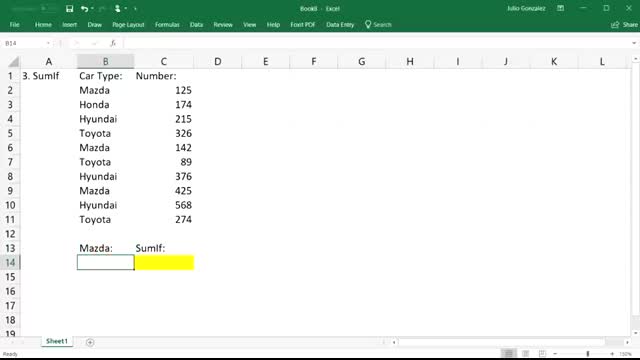Click the Search lightbulb icon
640x360 pixels.
tap(368, 24)
